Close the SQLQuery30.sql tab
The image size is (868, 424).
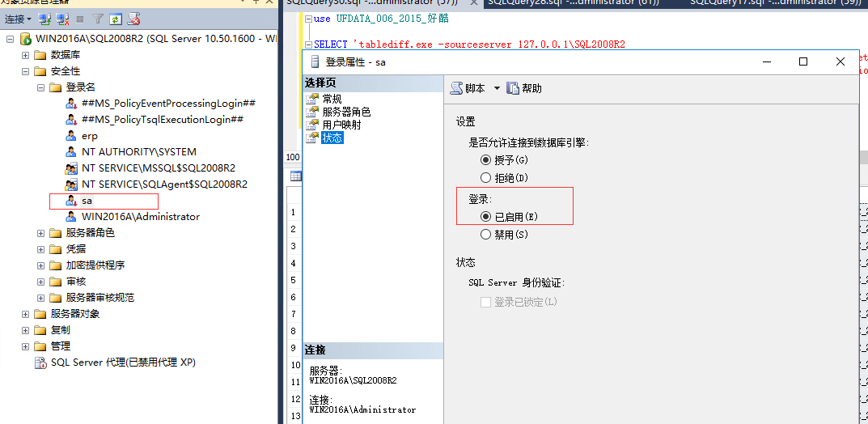coord(473,2)
